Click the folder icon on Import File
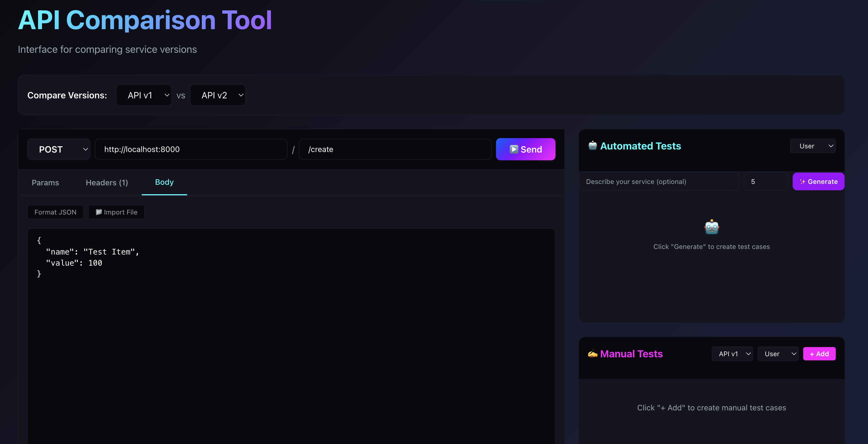868x444 pixels. pyautogui.click(x=98, y=212)
